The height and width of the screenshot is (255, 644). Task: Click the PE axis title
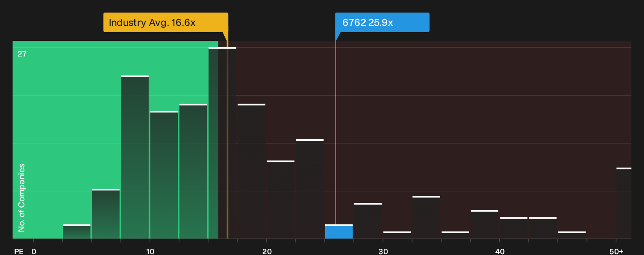coord(19,251)
